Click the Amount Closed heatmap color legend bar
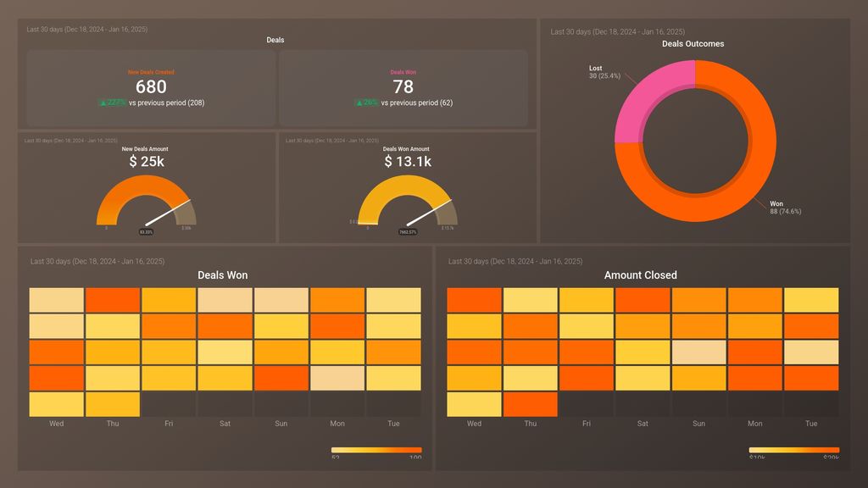Viewport: 868px width, 488px height. coord(794,450)
